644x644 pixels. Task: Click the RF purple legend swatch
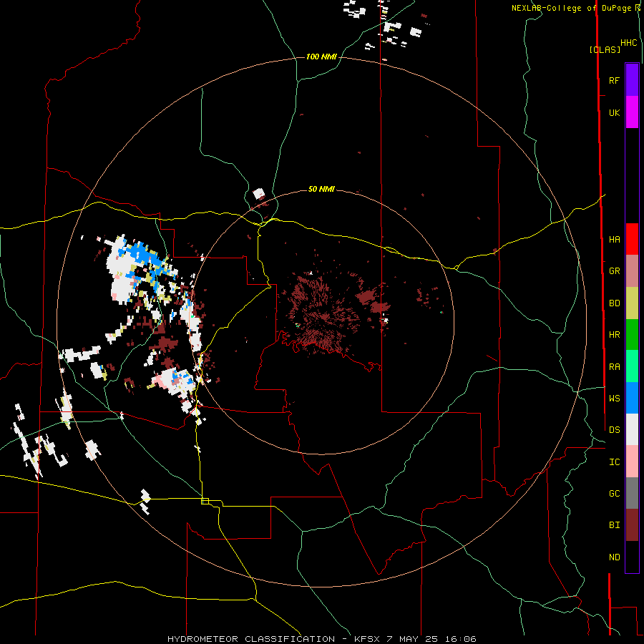(632, 80)
